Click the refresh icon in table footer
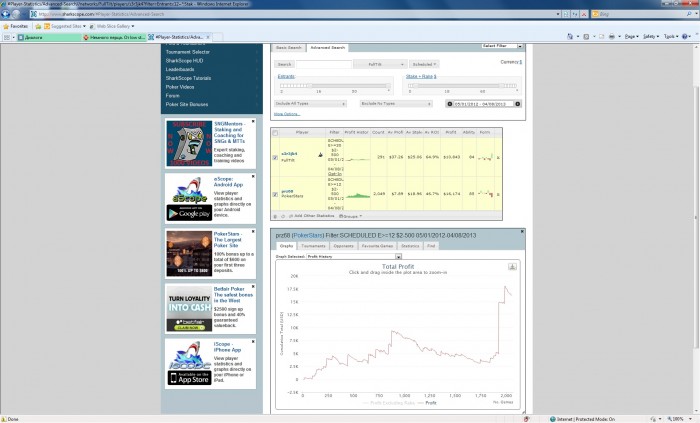This screenshot has width=700, height=423. [x=283, y=216]
